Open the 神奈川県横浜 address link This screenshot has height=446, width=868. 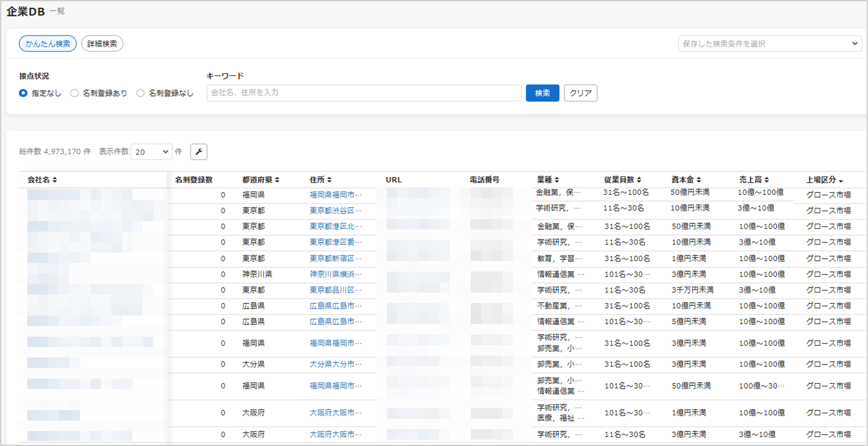pyautogui.click(x=335, y=274)
